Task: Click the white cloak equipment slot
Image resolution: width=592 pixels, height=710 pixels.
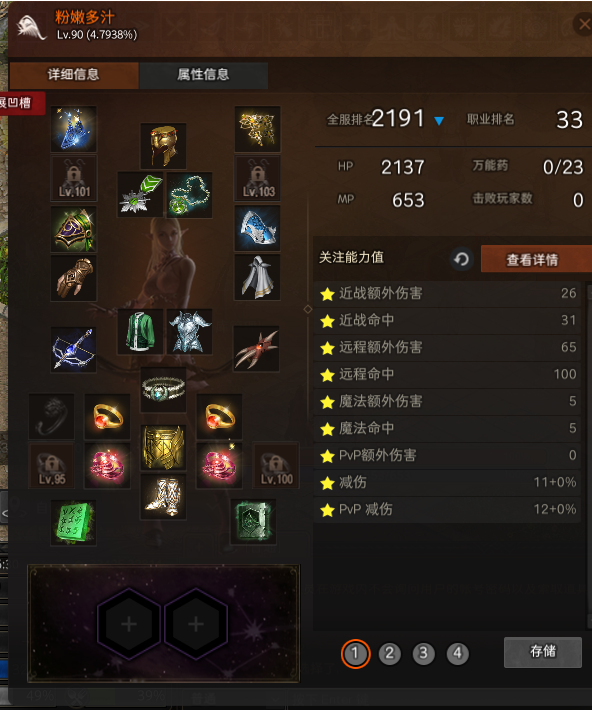Action: (x=257, y=277)
